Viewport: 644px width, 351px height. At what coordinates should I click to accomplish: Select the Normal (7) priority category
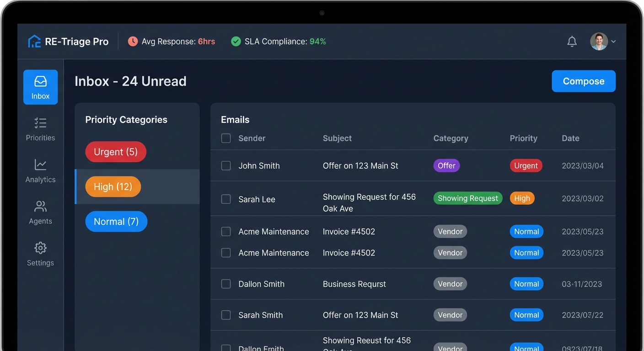coord(116,222)
